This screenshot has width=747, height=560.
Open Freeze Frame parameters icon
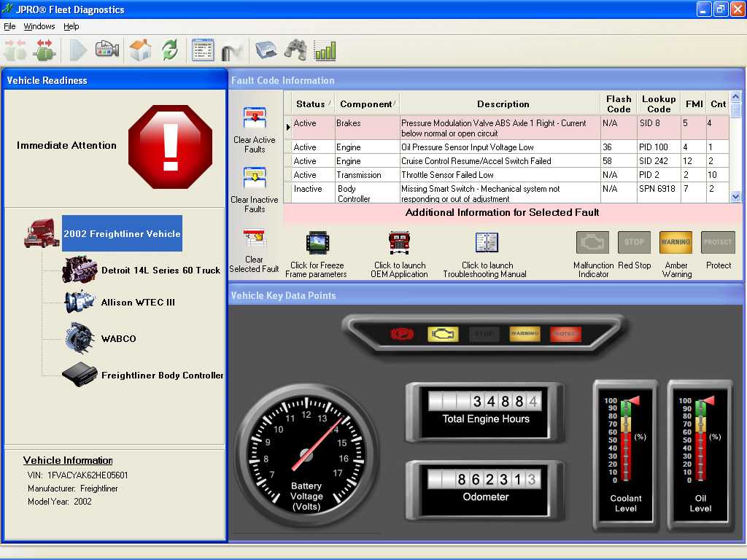[x=317, y=243]
